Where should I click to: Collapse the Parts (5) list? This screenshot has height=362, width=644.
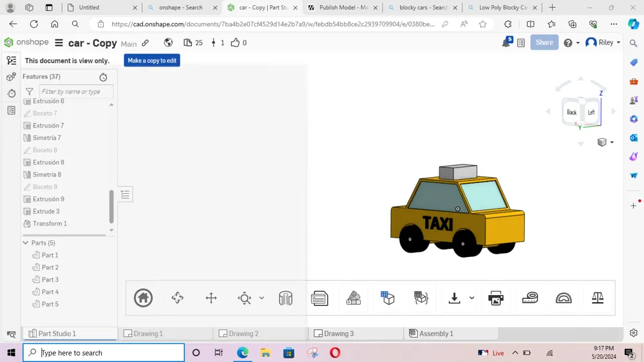point(26,243)
